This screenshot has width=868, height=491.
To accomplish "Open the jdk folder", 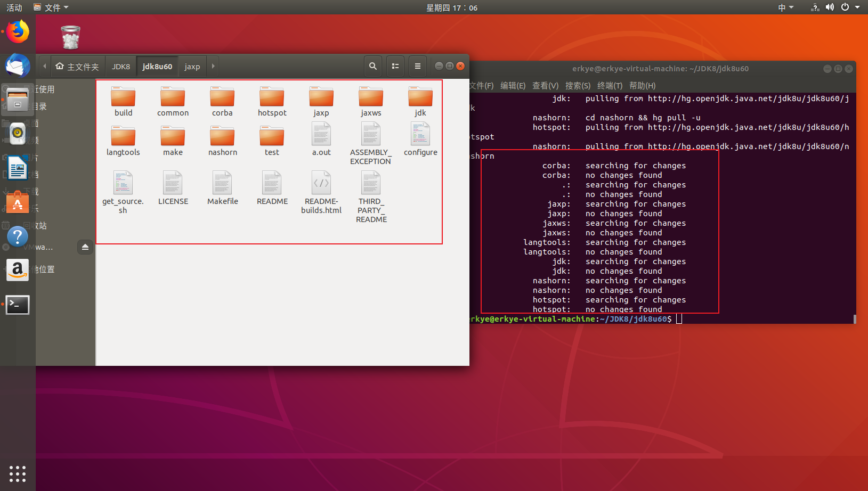I will point(420,101).
